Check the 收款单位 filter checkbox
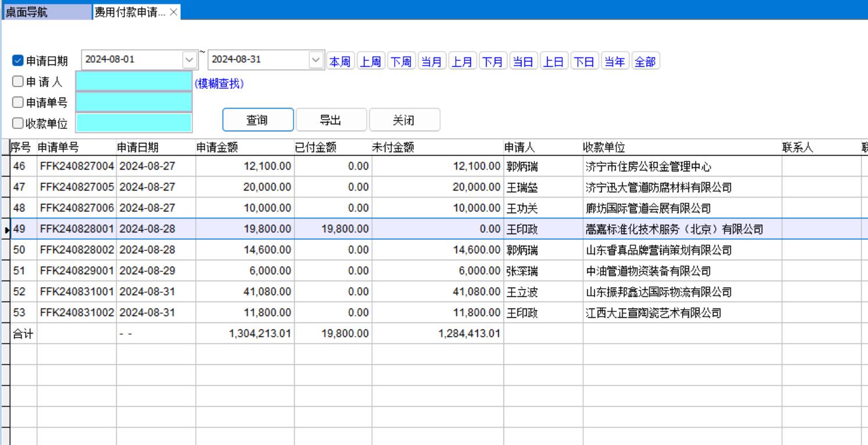Image resolution: width=868 pixels, height=445 pixels. click(x=17, y=123)
